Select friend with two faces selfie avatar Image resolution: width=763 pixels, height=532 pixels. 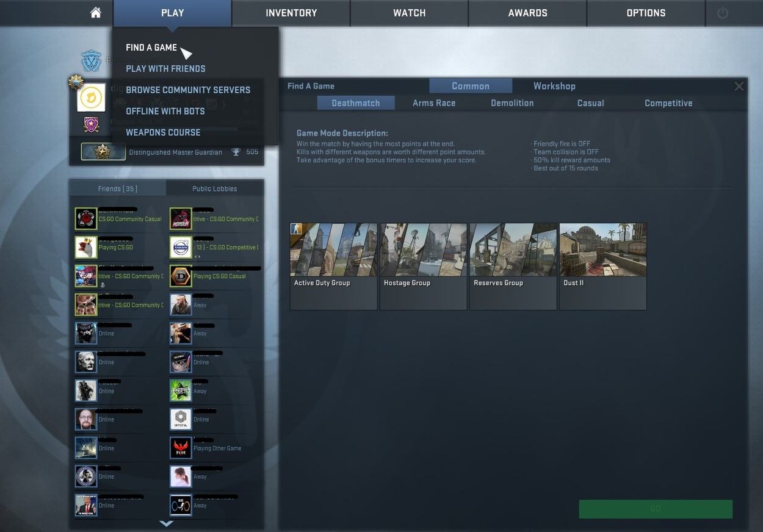[x=86, y=304]
